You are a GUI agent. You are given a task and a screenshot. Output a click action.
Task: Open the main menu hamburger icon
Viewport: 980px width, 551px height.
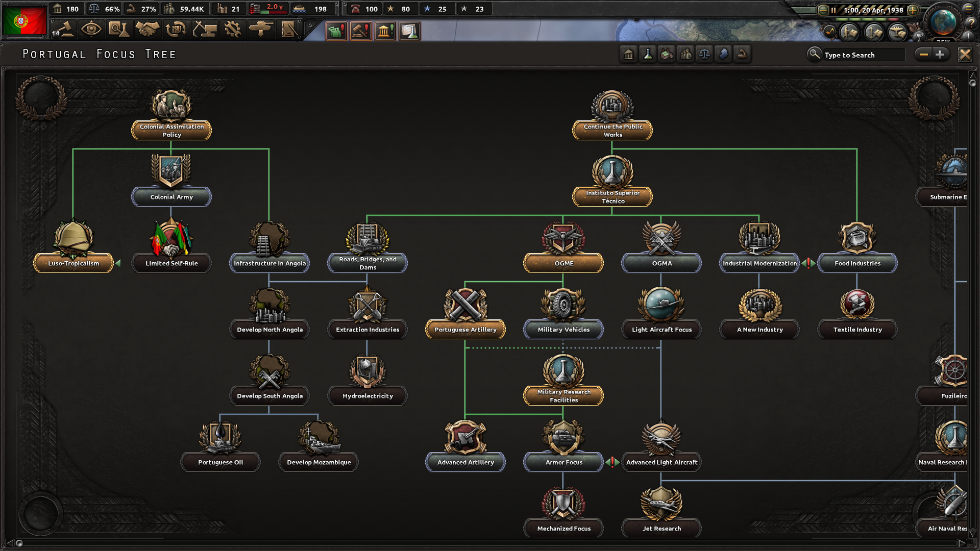click(x=968, y=8)
